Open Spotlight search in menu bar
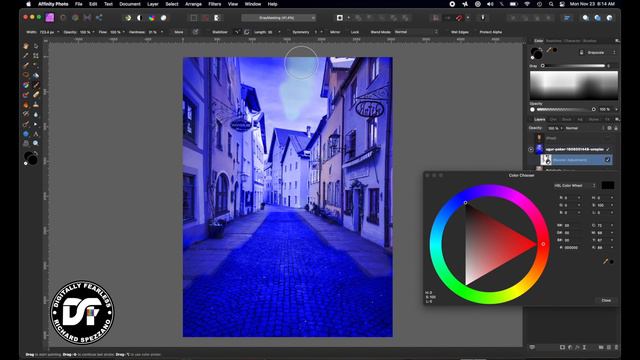This screenshot has height=360, width=640. click(551, 4)
